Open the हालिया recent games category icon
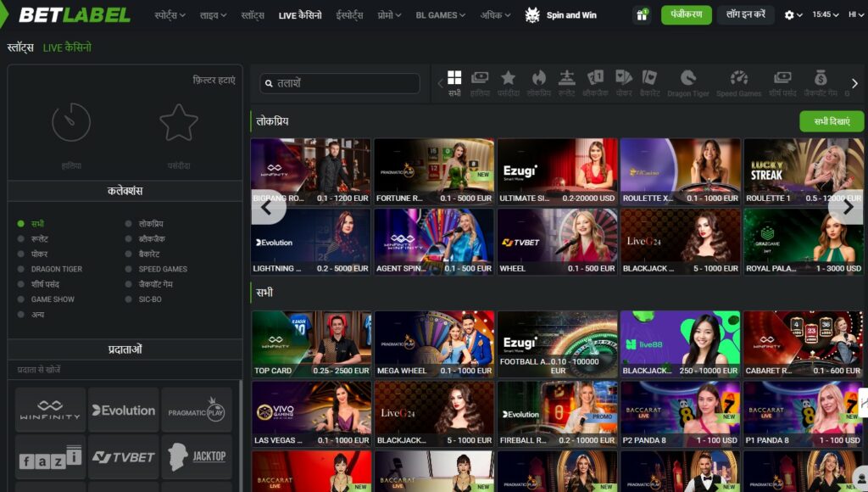This screenshot has height=492, width=868. coord(480,84)
